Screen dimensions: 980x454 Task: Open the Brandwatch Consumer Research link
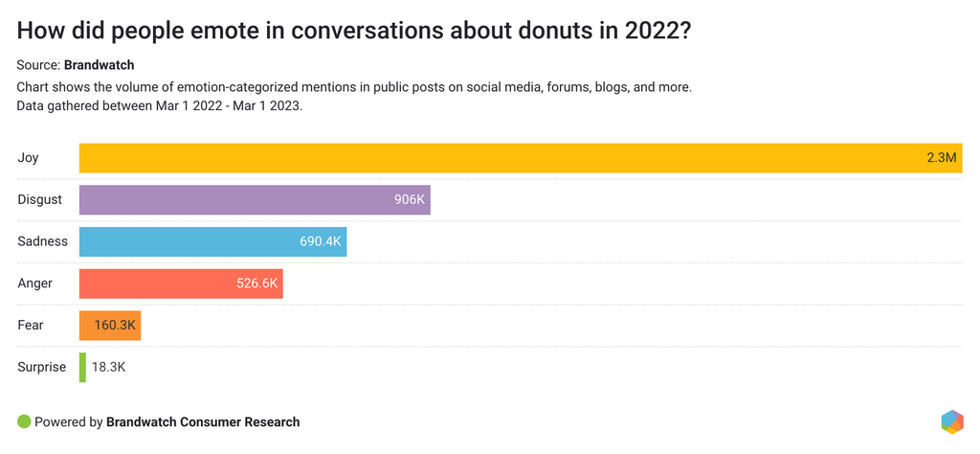[203, 421]
